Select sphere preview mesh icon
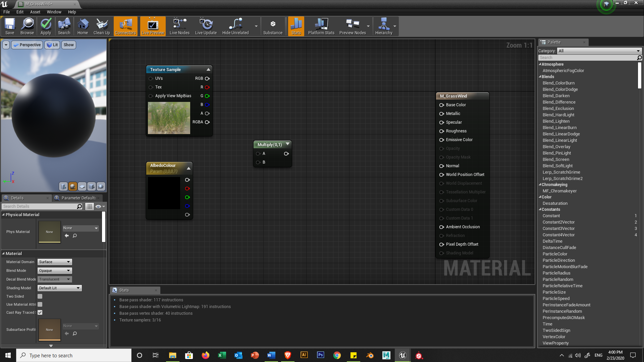This screenshot has width=644, height=362. coord(72,186)
